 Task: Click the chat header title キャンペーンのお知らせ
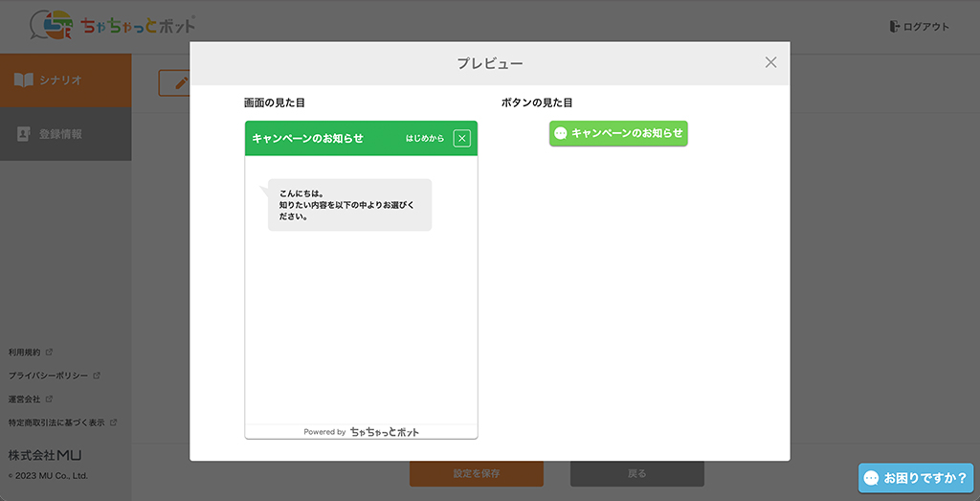307,139
